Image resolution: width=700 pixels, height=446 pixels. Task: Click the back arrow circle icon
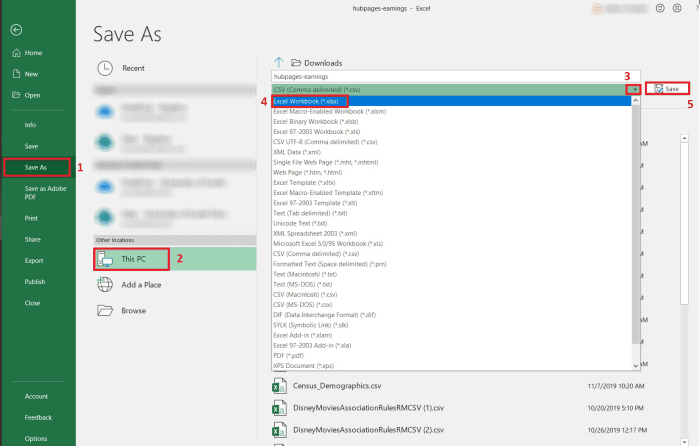click(x=16, y=30)
